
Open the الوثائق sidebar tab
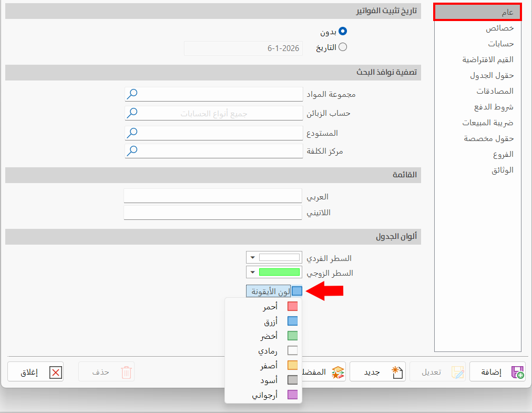(x=478, y=170)
